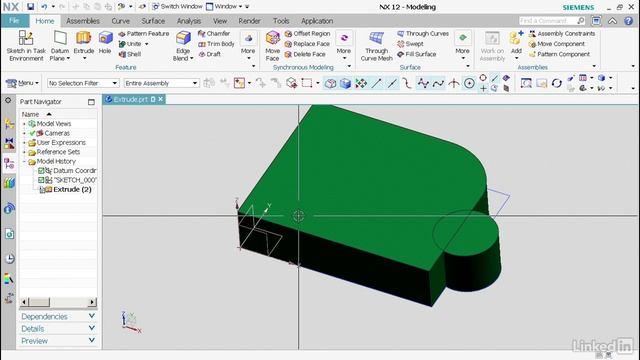Open the Assembly Navigator sidebar icon
Viewport: 640px width, 360px height.
coord(9,123)
